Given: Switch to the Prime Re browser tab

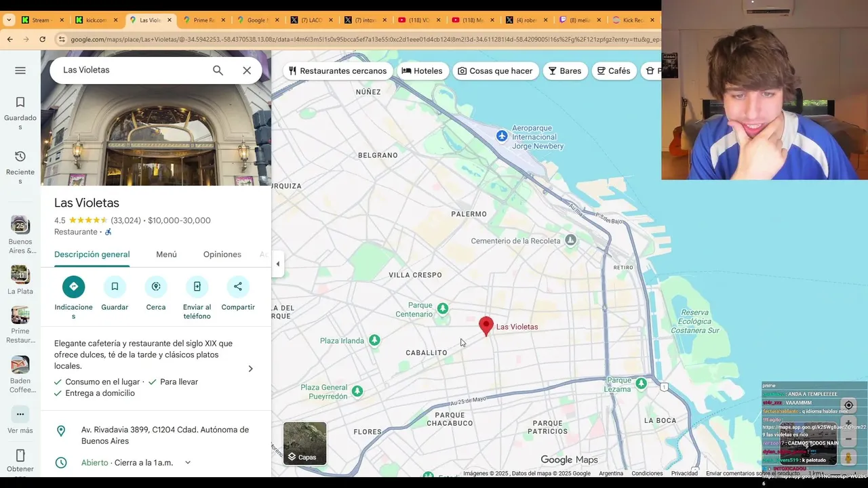Looking at the screenshot, I should pyautogui.click(x=203, y=20).
